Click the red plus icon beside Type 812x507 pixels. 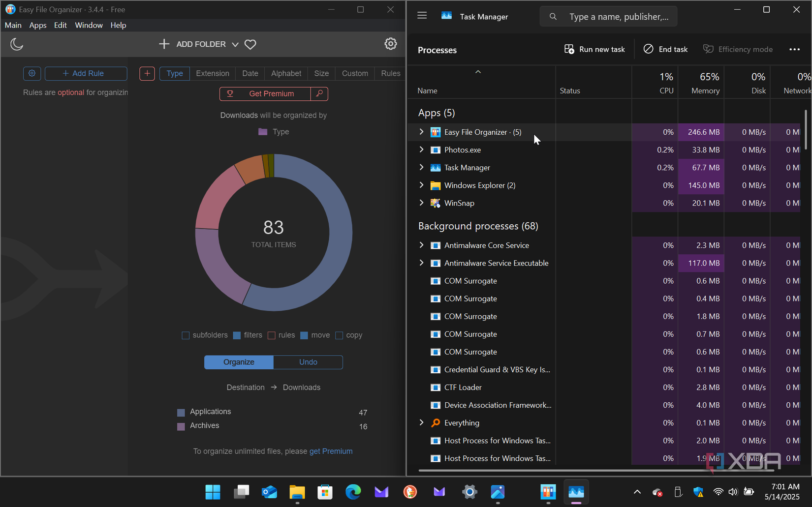(147, 73)
